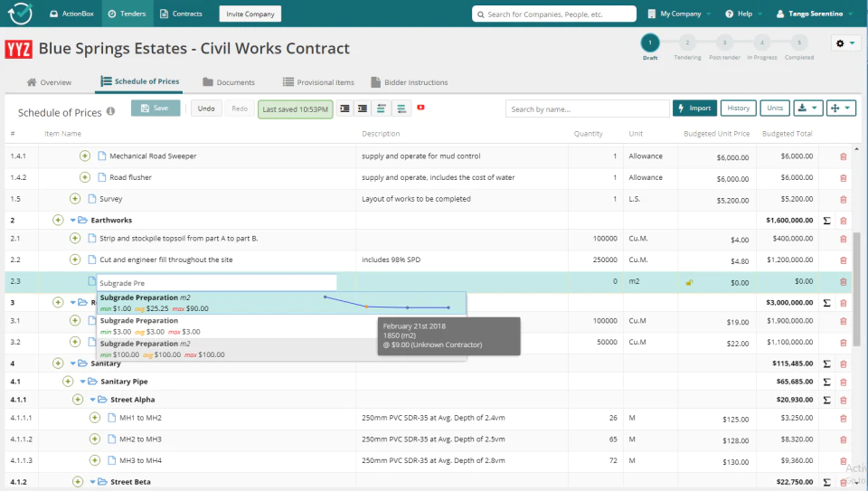
Task: Click the app logo icon at top left
Action: tap(20, 14)
